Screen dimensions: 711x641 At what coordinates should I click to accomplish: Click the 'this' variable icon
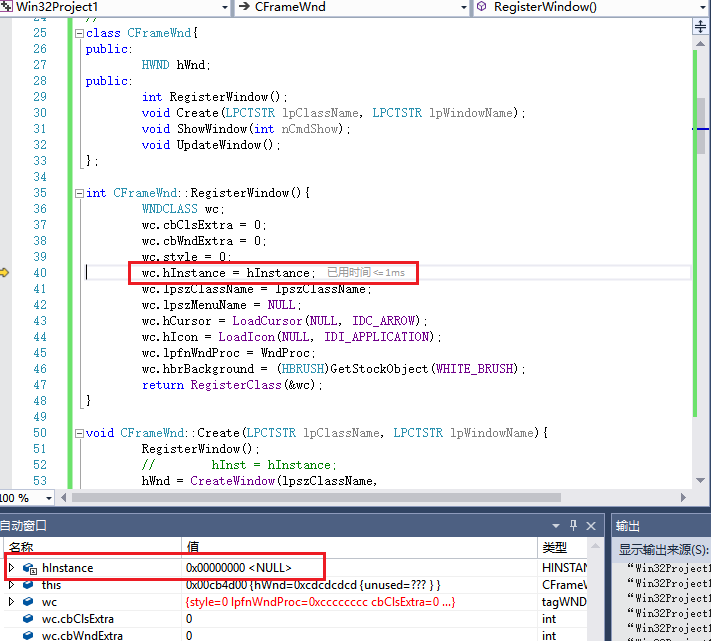(x=28, y=585)
